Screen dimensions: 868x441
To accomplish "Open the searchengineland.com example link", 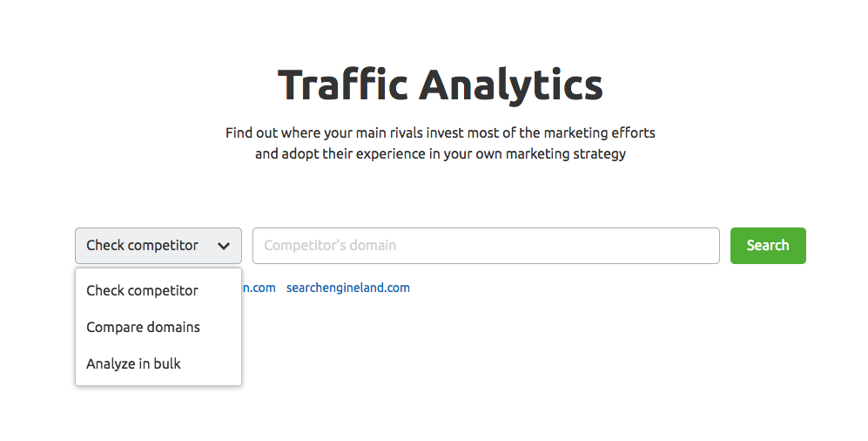I will 348,288.
